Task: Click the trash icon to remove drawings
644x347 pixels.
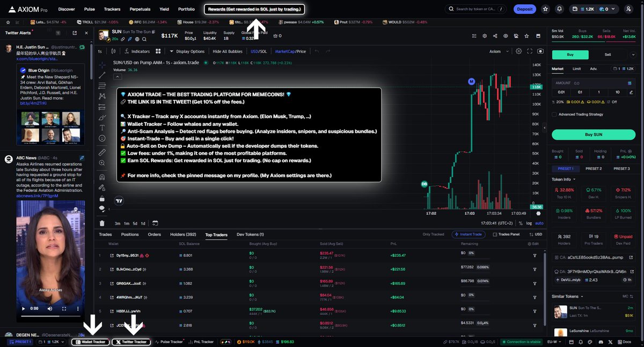Action: click(x=102, y=223)
